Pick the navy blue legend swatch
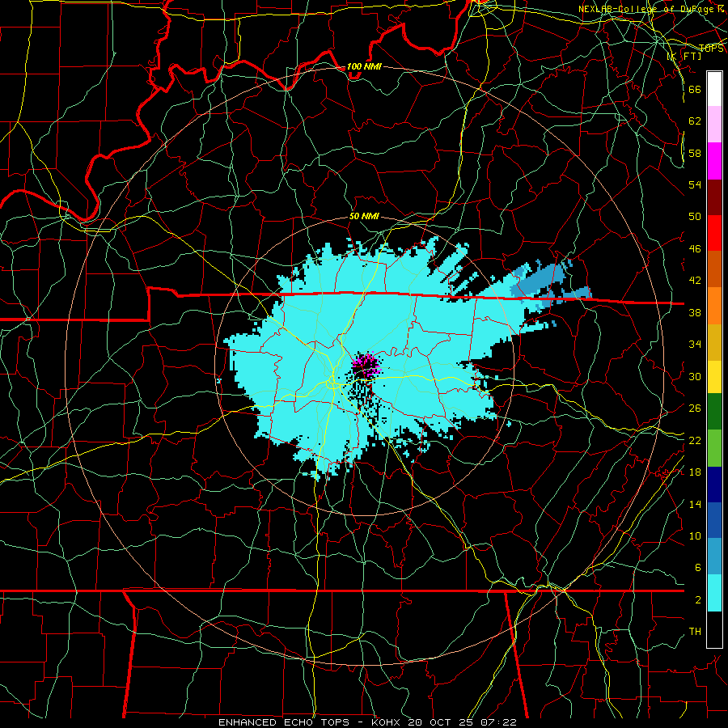Viewport: 728px width, 728px height. (x=714, y=485)
